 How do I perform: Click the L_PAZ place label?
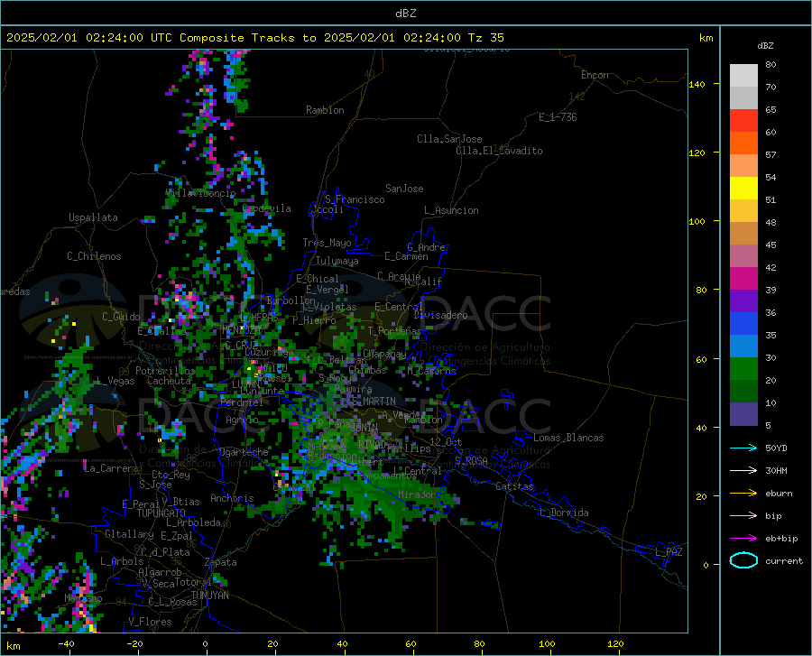(669, 552)
